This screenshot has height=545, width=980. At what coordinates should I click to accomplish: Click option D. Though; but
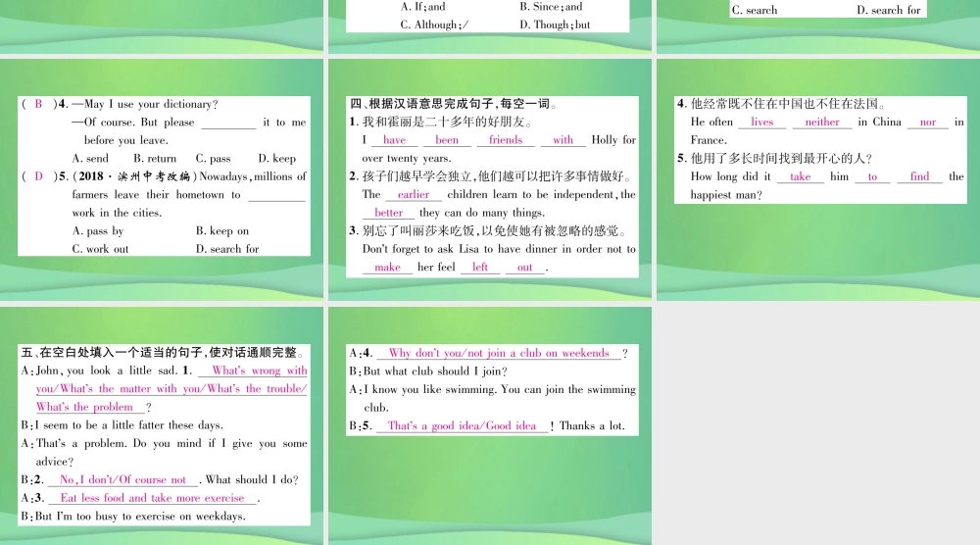pos(555,25)
